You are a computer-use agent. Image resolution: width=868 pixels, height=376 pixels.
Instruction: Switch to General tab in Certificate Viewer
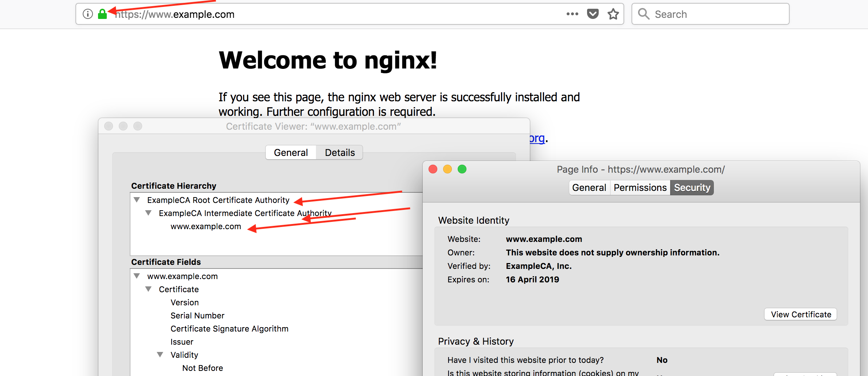(291, 152)
